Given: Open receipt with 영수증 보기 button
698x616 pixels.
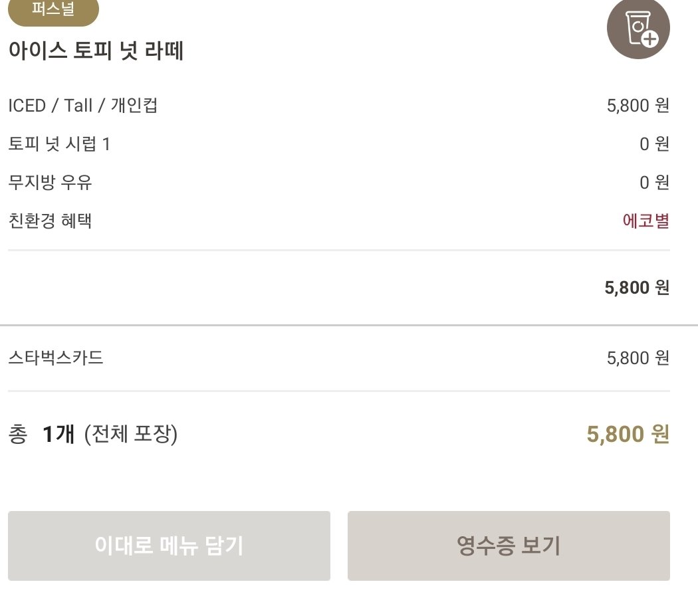Looking at the screenshot, I should click(509, 546).
